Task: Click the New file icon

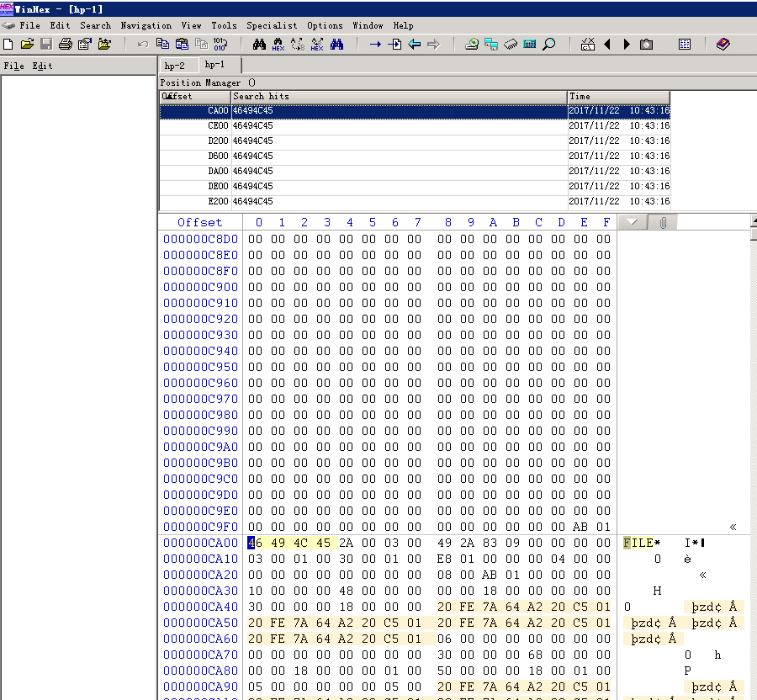Action: pos(8,45)
